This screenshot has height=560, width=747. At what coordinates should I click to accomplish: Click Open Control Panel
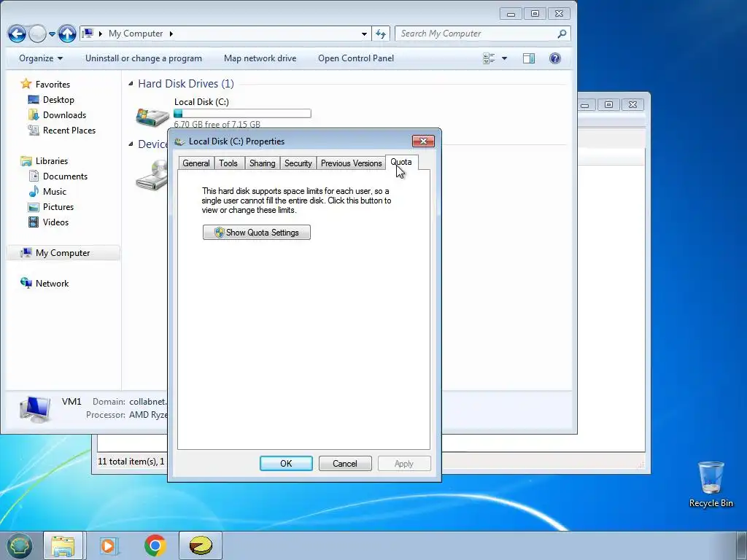coord(356,58)
